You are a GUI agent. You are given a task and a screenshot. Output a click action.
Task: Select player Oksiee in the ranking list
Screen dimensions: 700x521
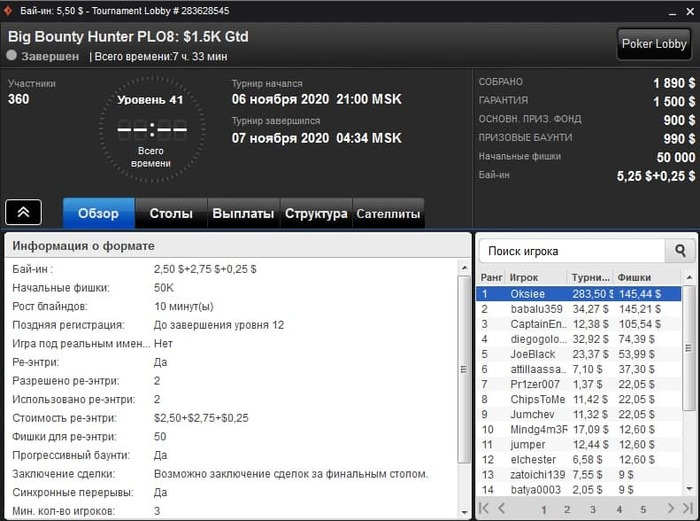pos(579,294)
